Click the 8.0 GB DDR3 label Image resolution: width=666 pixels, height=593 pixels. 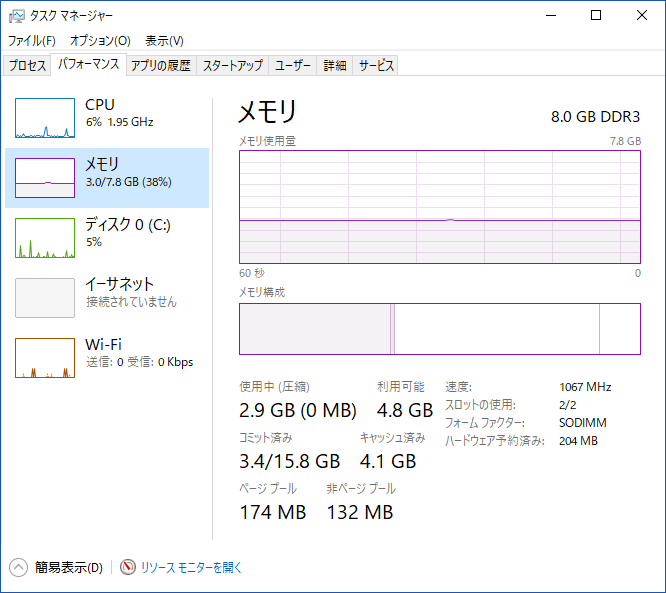(595, 116)
